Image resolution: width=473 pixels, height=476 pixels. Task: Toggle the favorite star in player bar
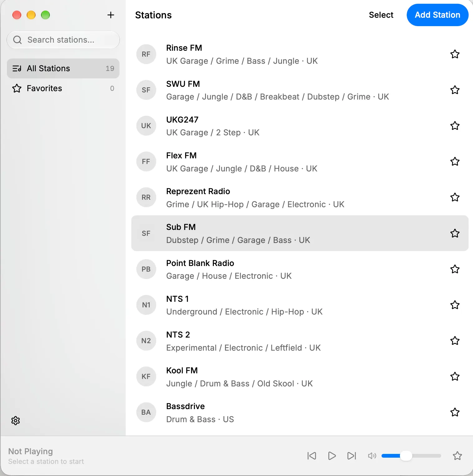tap(457, 456)
